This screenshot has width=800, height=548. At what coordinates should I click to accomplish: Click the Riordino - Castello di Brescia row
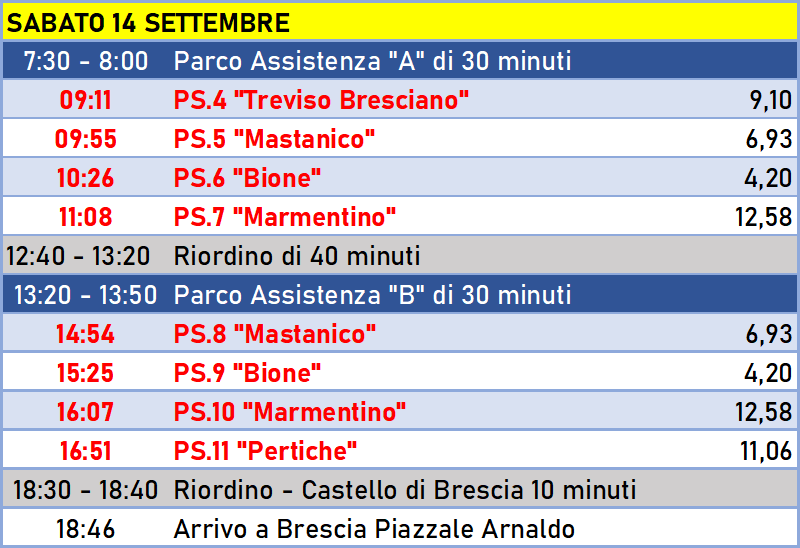click(400, 490)
